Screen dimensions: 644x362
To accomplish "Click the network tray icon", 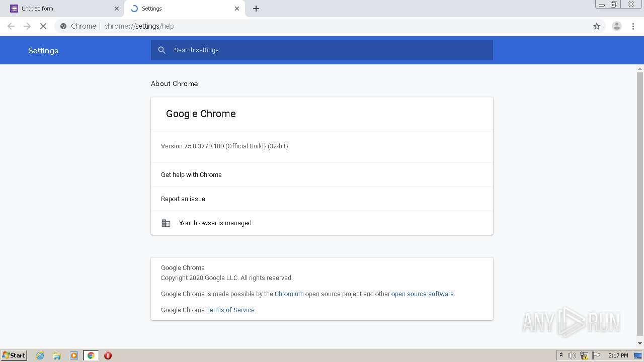I will tap(584, 355).
